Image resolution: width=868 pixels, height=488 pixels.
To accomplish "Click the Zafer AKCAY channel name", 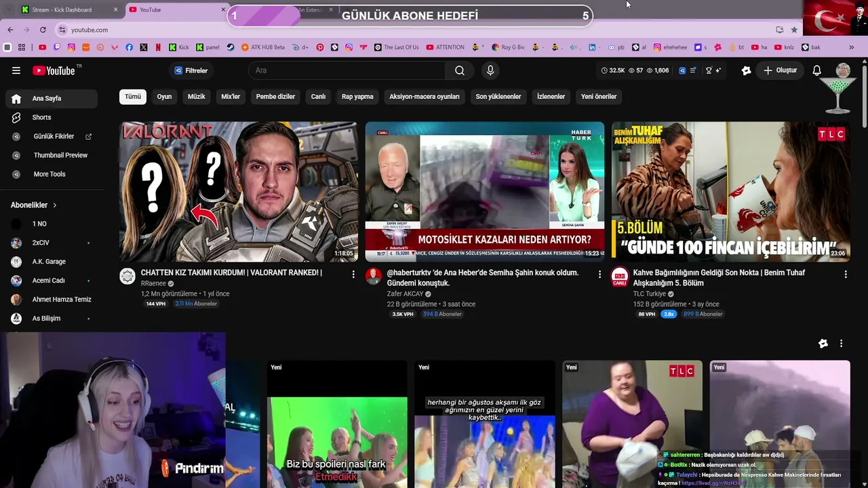I will 405,294.
